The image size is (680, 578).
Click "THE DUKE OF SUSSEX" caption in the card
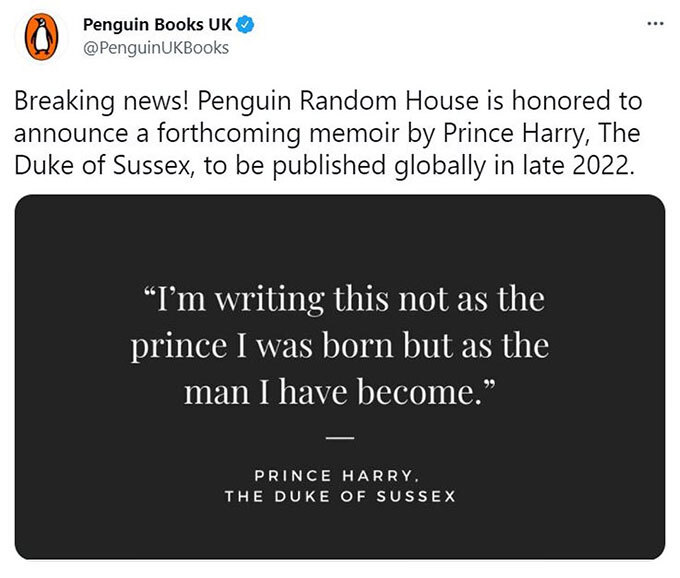(x=340, y=497)
